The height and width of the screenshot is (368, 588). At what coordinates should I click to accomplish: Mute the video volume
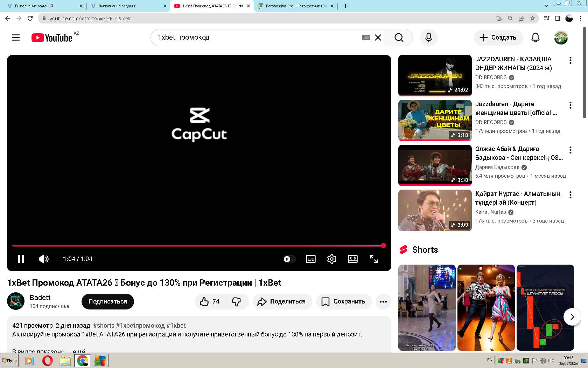pos(44,259)
